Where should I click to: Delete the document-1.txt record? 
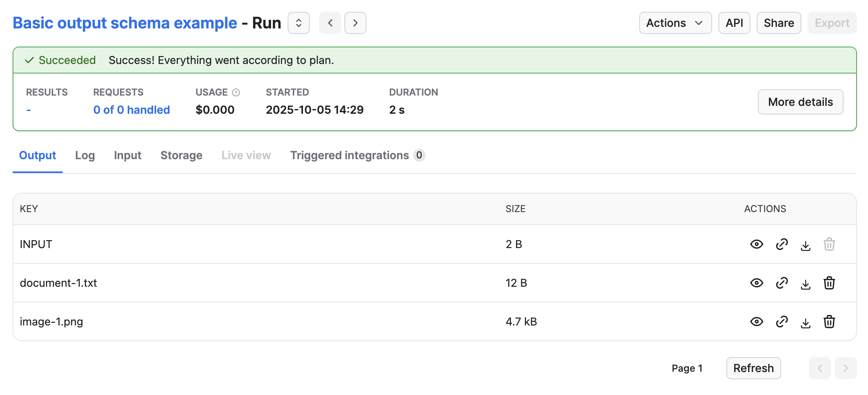[829, 283]
